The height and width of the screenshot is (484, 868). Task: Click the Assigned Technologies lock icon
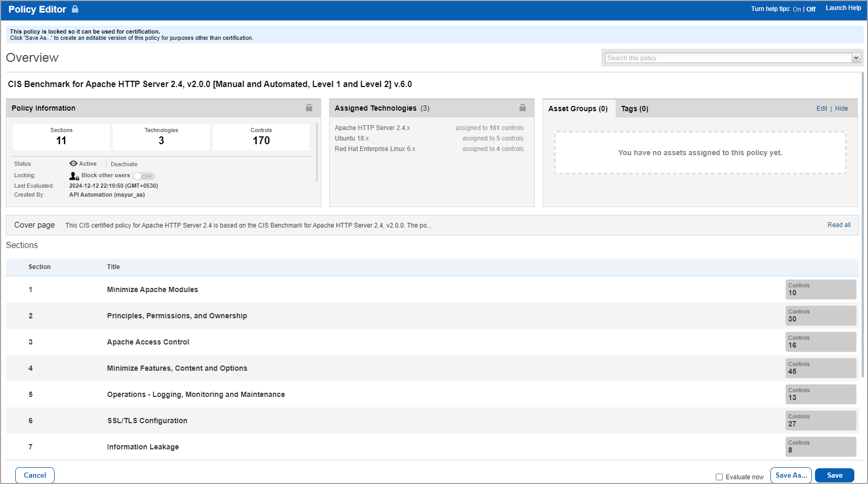tap(523, 107)
